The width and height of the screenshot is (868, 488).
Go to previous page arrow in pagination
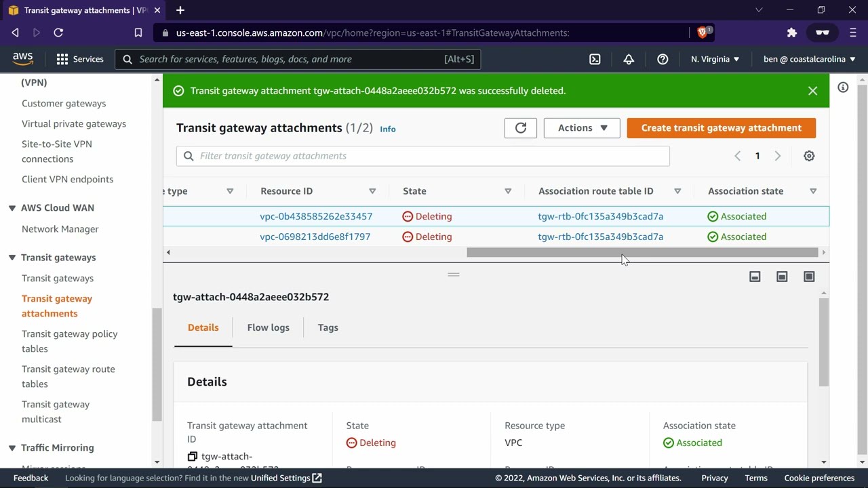(738, 156)
